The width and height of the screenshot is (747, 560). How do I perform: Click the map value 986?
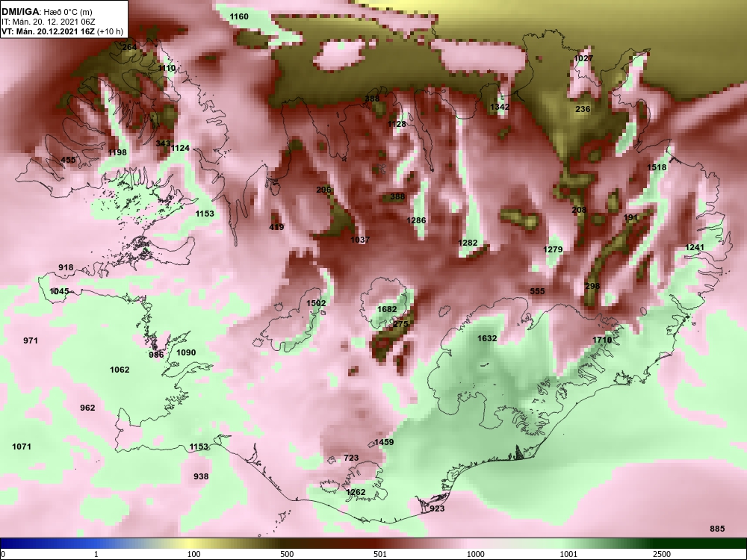click(156, 355)
